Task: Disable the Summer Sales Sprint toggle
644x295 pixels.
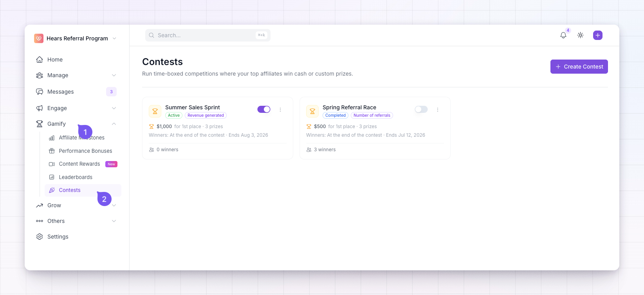Action: (x=264, y=109)
